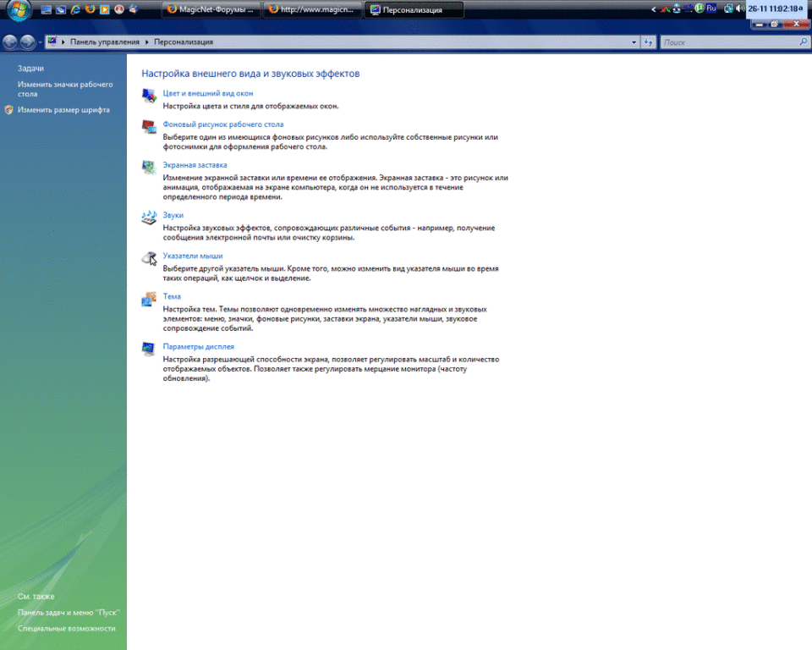Open the Windows Start orb
Image resolution: width=812 pixels, height=650 pixels.
[19, 10]
